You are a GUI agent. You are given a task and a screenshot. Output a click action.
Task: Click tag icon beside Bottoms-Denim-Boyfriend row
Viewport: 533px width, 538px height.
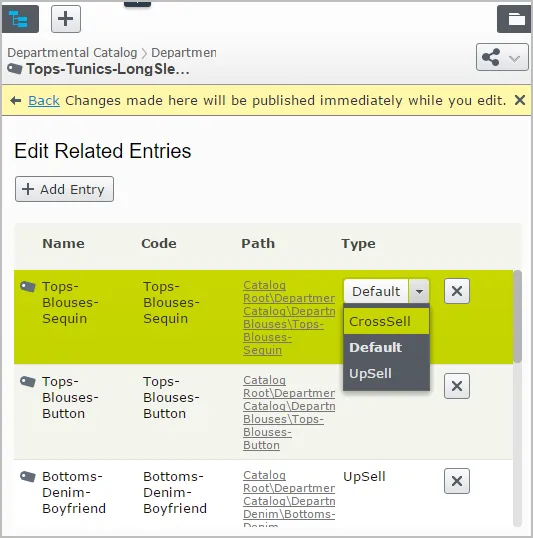click(27, 477)
